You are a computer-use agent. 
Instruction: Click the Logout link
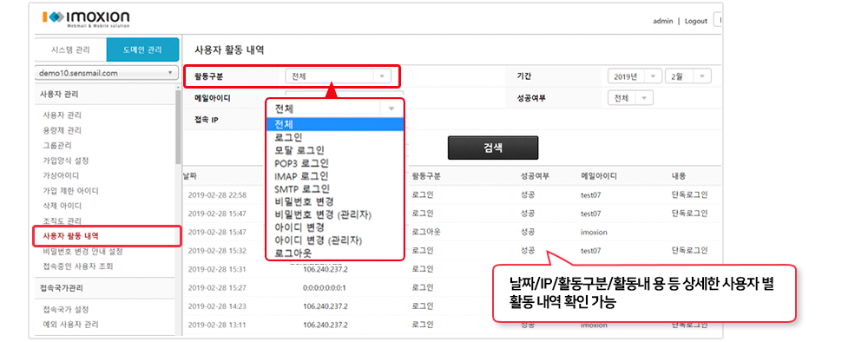pos(696,21)
